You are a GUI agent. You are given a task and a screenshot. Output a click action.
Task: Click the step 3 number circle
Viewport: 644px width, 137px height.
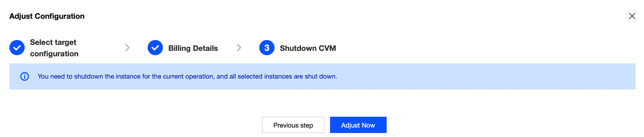point(267,48)
